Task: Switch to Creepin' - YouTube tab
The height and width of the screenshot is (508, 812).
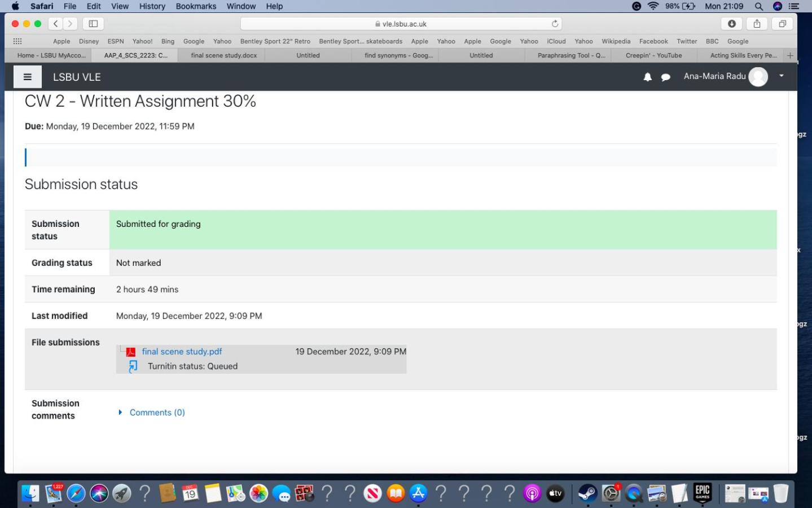Action: click(653, 55)
